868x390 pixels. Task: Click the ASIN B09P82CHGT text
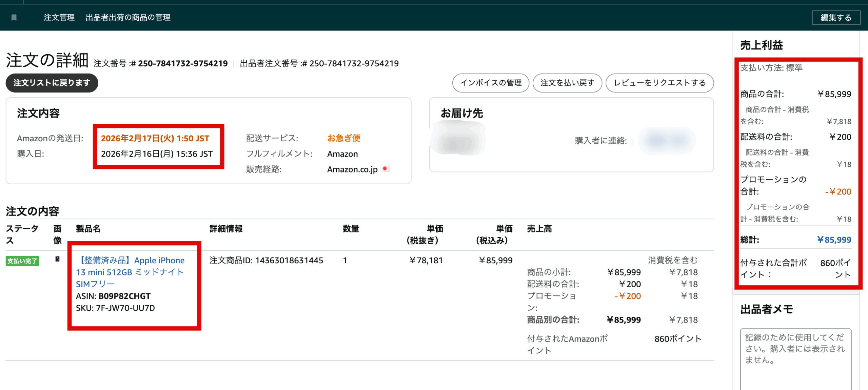point(113,296)
